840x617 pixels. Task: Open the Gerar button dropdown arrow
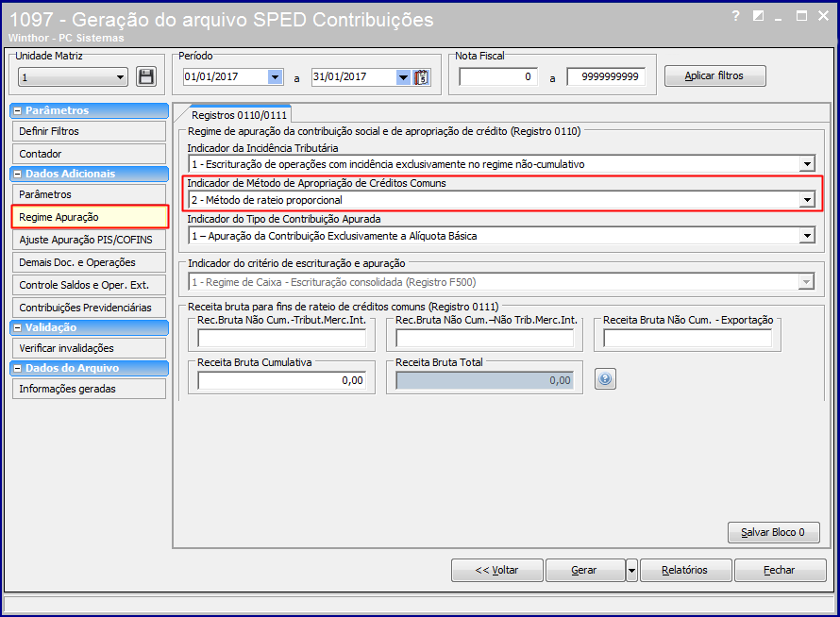[x=631, y=571]
